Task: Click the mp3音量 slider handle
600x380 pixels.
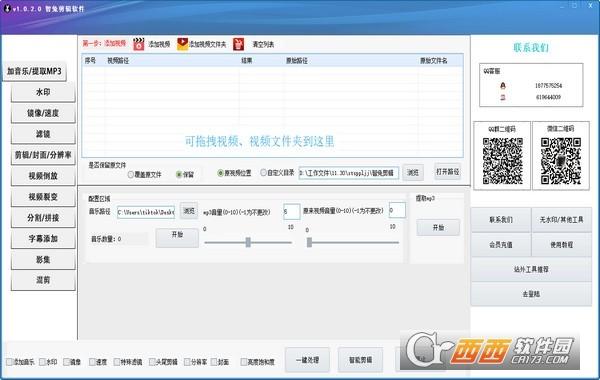Action: click(x=248, y=242)
